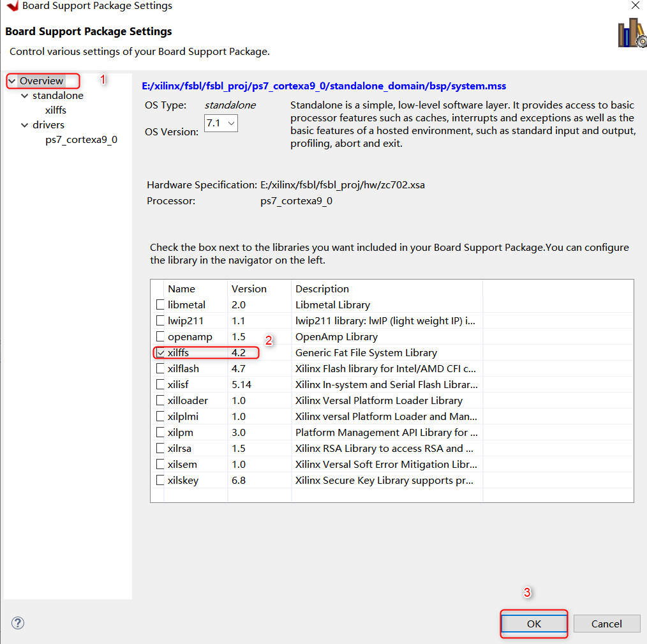Select Overview in the navigation tree
Image resolution: width=647 pixels, height=644 pixels.
(42, 80)
